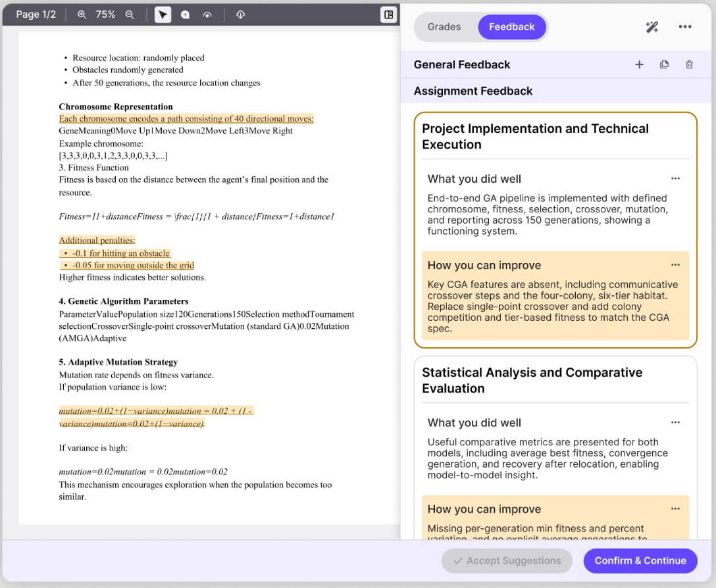This screenshot has height=588, width=716.
Task: Download the document with cloud icon
Action: coord(241,14)
